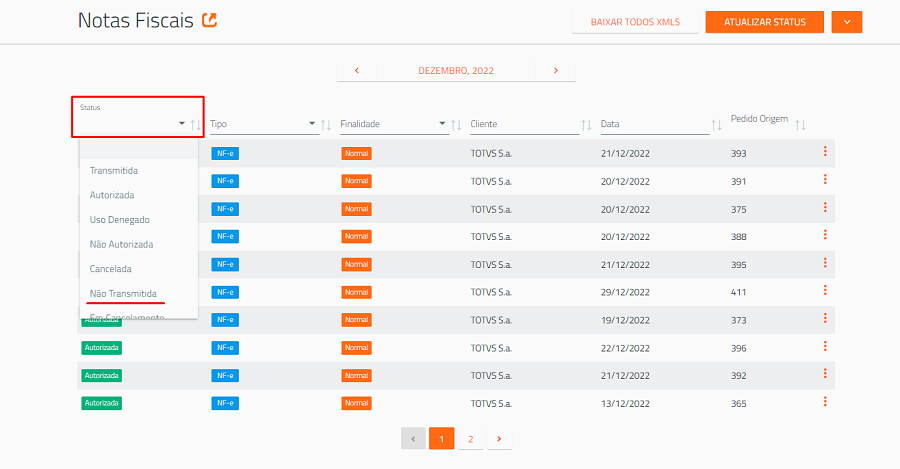900x469 pixels.
Task: Open more options for order 392 row
Action: [x=825, y=373]
